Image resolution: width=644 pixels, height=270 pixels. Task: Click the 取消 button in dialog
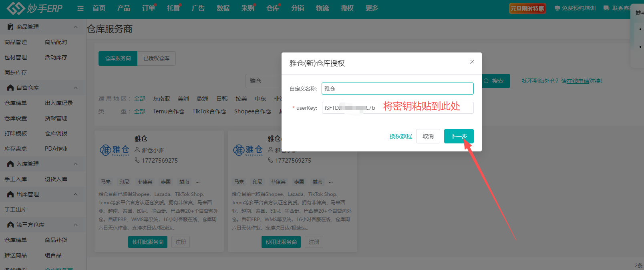tap(428, 136)
